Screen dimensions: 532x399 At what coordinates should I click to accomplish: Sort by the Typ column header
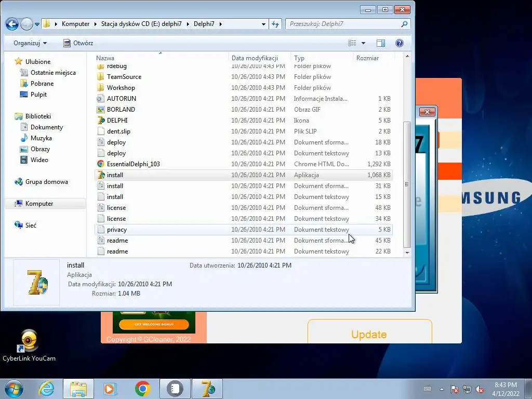pyautogui.click(x=322, y=58)
